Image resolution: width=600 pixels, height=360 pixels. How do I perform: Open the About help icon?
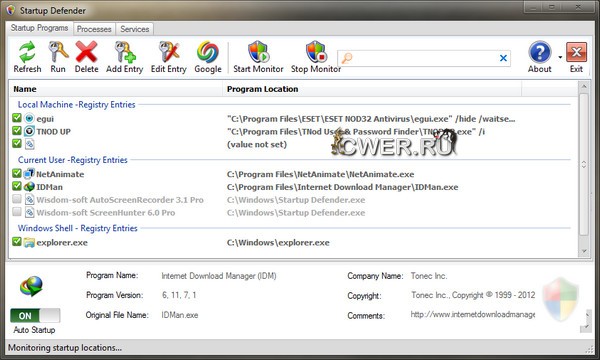540,52
